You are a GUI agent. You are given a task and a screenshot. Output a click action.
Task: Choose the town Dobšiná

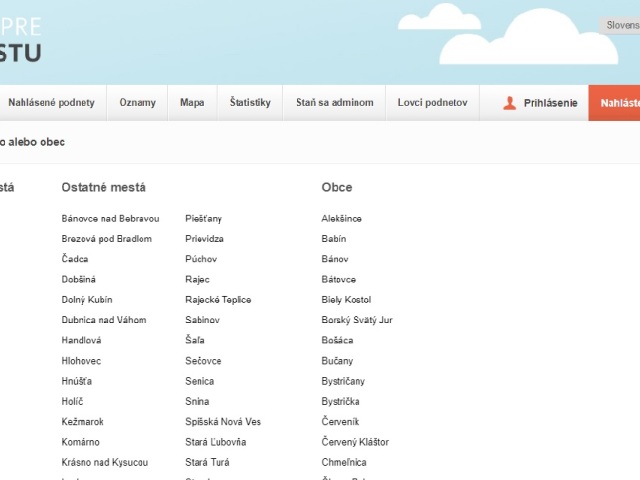78,280
